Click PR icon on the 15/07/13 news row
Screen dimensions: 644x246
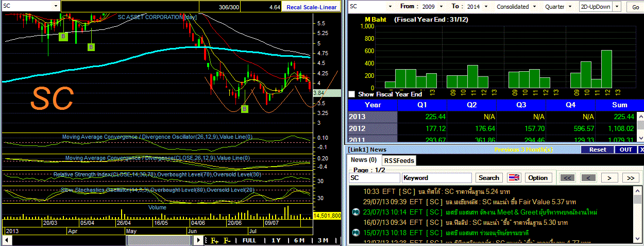[x=355, y=233]
